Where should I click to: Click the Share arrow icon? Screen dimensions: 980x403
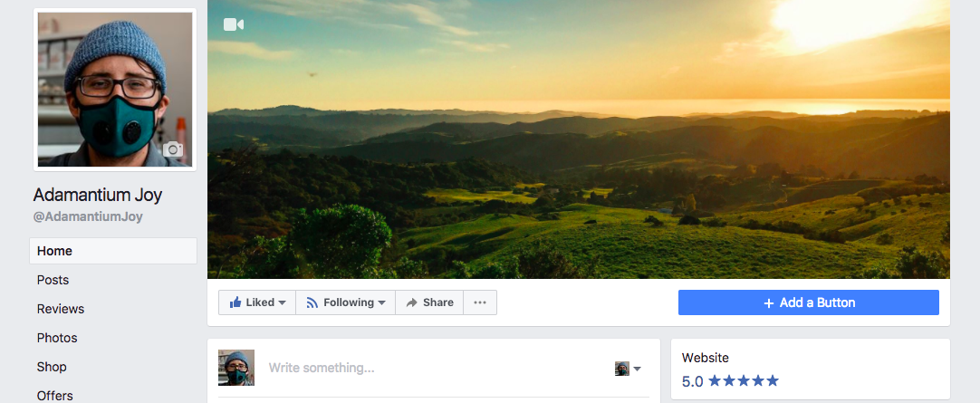tap(411, 302)
